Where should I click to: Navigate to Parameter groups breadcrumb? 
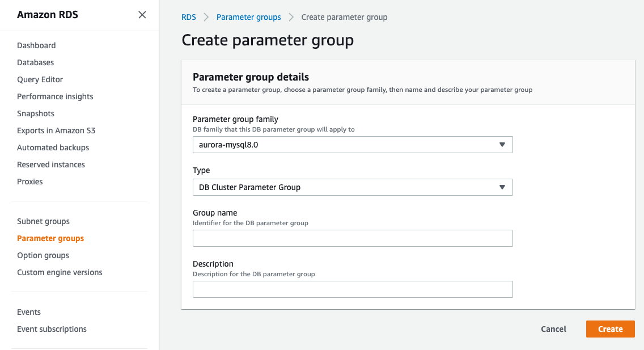tap(249, 17)
